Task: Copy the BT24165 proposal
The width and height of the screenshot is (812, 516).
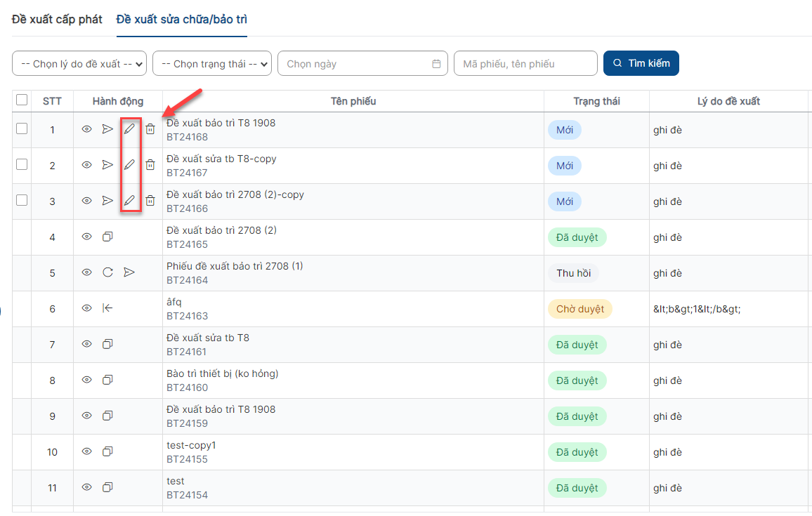Action: point(107,236)
